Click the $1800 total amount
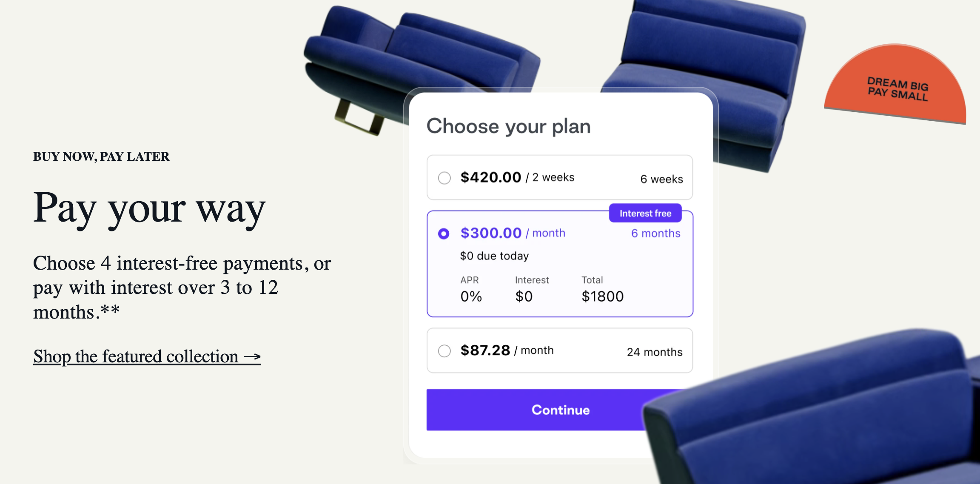This screenshot has height=484, width=980. pyautogui.click(x=603, y=296)
